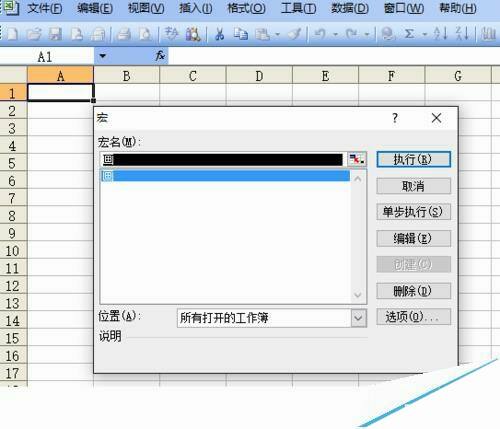Click the Insert Hyperlink icon
500x429 pixels.
click(388, 34)
